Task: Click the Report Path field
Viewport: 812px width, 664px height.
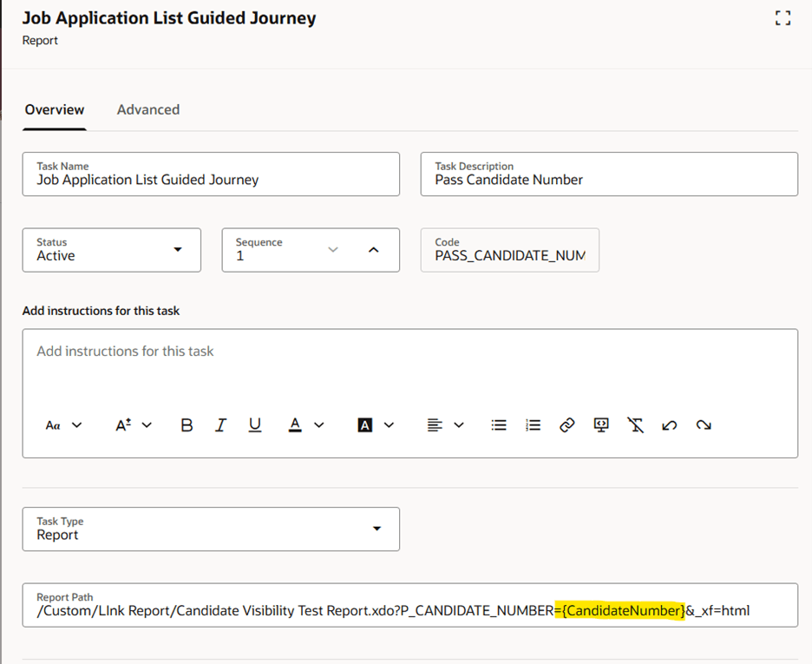Action: pos(409,605)
